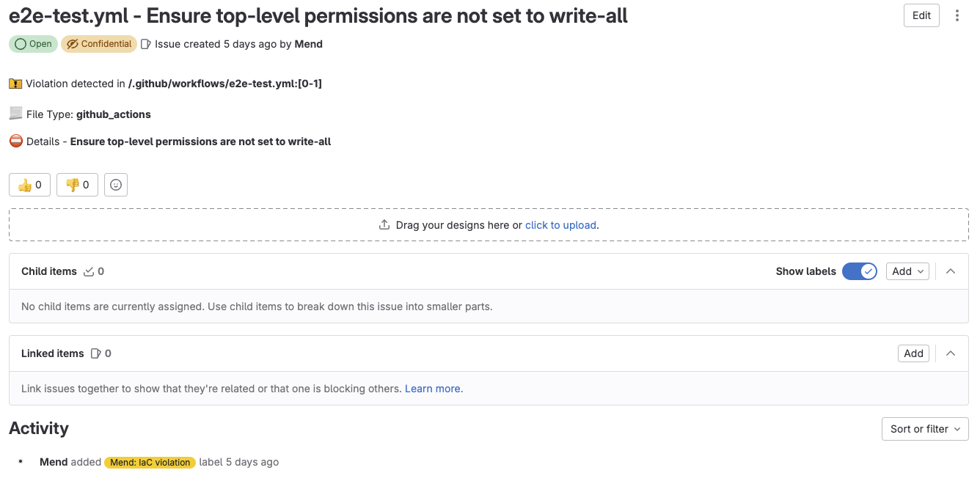Screen dimensions: 980x481
Task: Click the upload designs icon
Action: 384,224
